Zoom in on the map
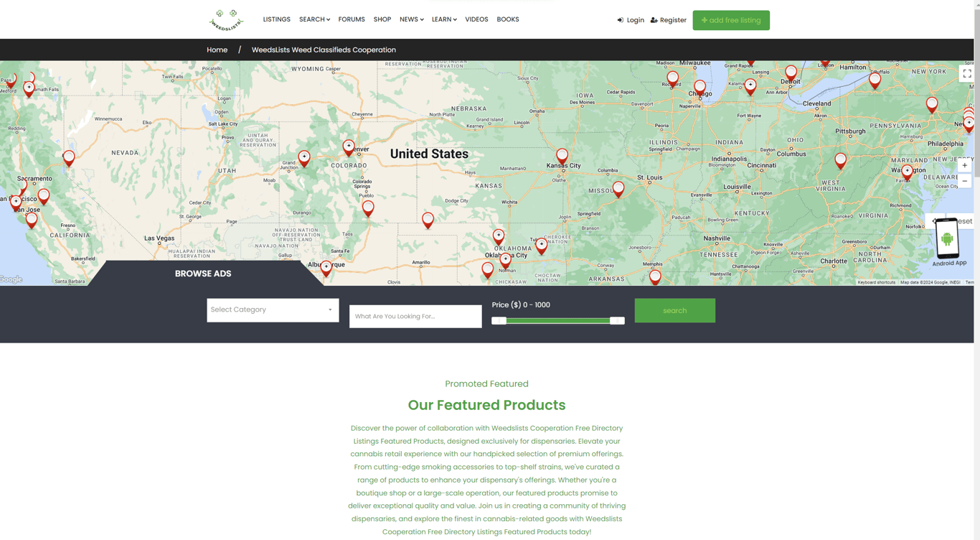Viewport: 980px width, 540px height. point(964,166)
